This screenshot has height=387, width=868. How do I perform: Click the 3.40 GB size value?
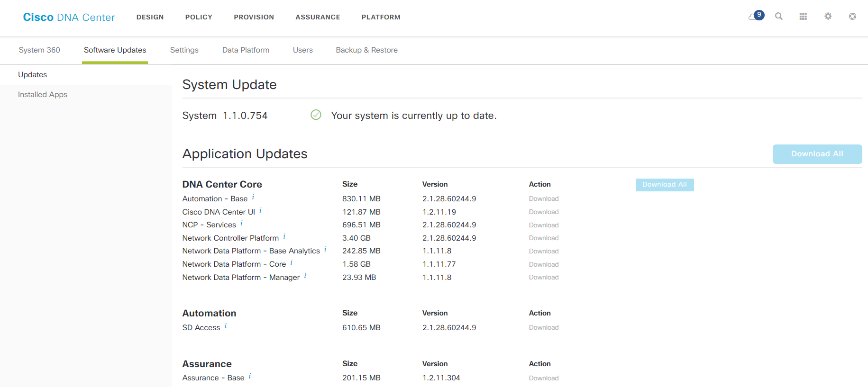(356, 238)
